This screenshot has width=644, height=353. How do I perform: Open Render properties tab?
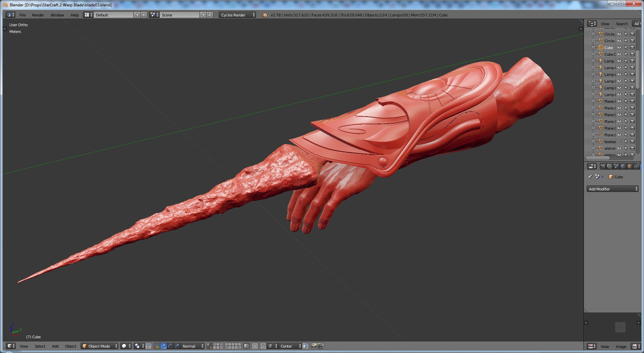pyautogui.click(x=603, y=166)
